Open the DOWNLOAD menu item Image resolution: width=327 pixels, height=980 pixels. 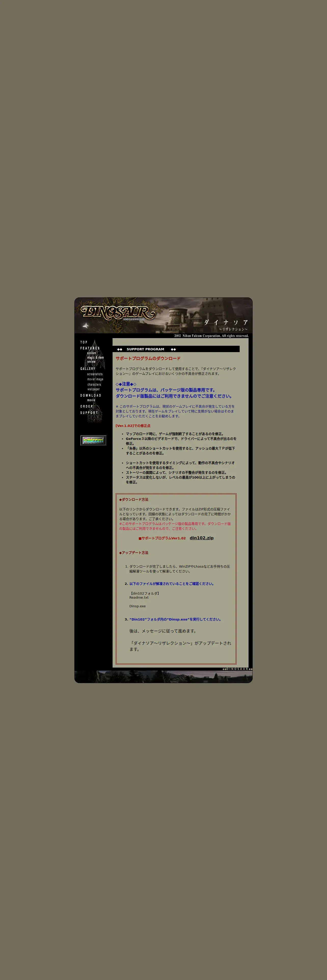(91, 396)
